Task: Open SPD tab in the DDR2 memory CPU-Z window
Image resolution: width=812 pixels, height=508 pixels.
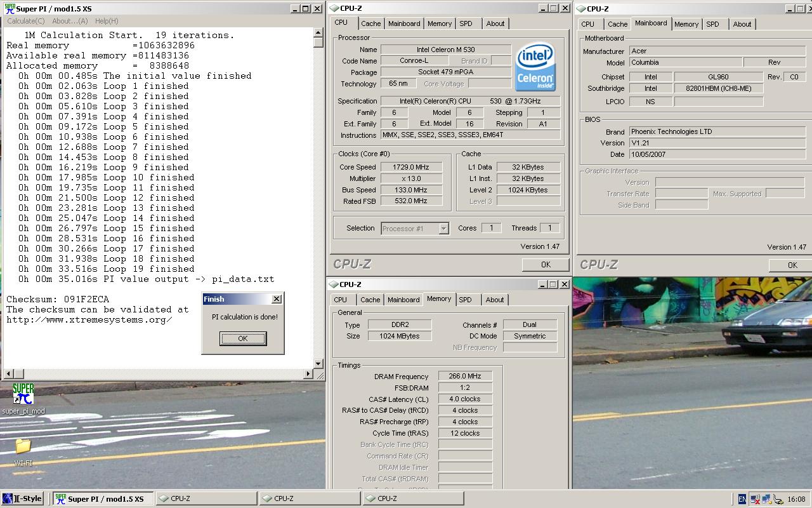Action: coord(466,300)
